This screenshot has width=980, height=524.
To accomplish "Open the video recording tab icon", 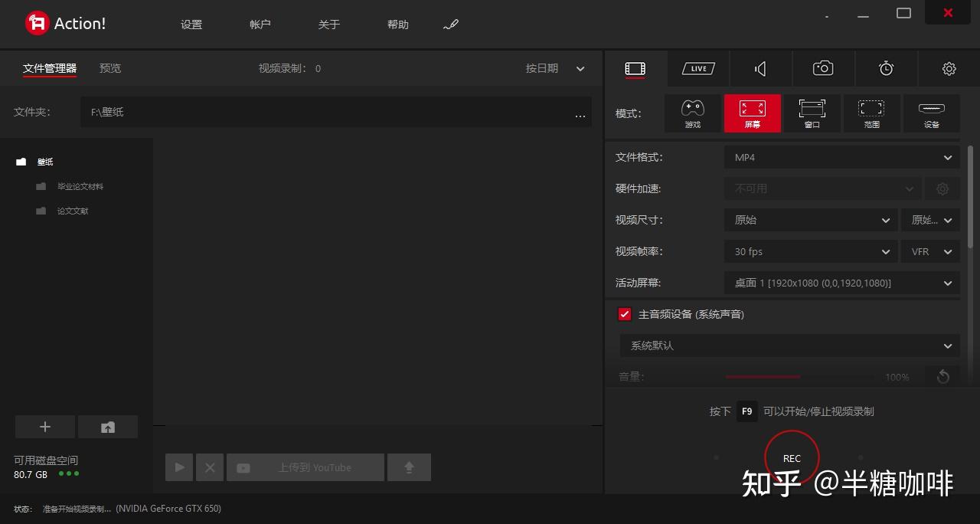I will pyautogui.click(x=635, y=69).
